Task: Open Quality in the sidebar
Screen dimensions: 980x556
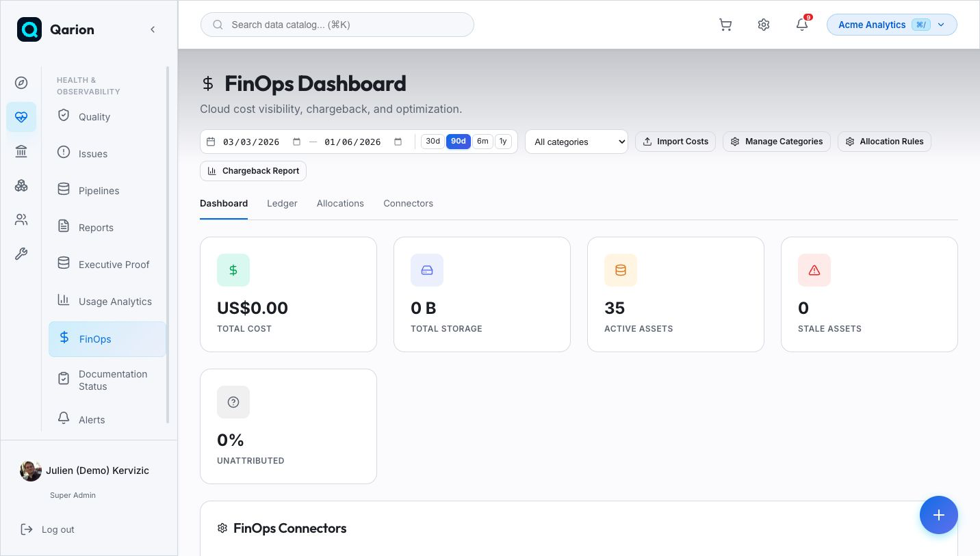Action: point(107,117)
